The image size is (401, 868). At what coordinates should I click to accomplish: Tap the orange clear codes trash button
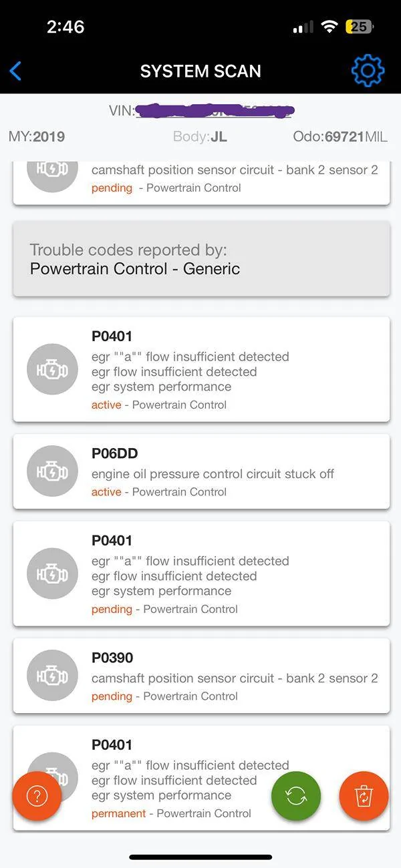364,796
